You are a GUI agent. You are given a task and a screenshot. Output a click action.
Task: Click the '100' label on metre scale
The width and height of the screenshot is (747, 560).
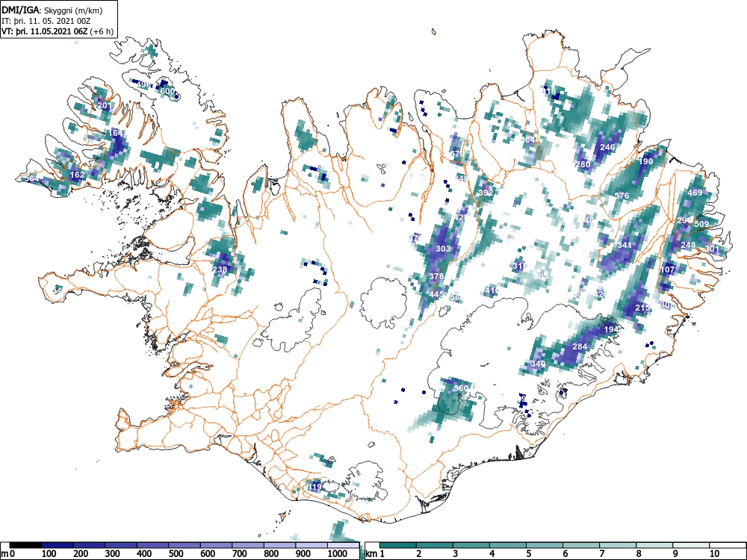click(x=49, y=554)
